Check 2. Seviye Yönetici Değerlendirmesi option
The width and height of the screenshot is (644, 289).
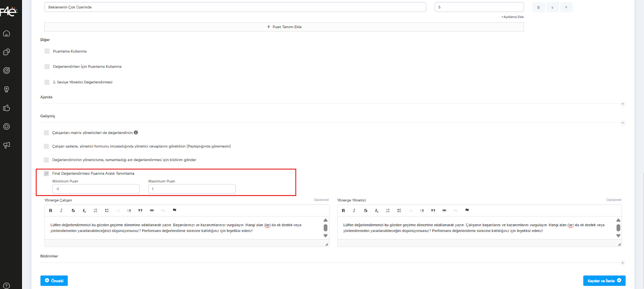[x=47, y=82]
